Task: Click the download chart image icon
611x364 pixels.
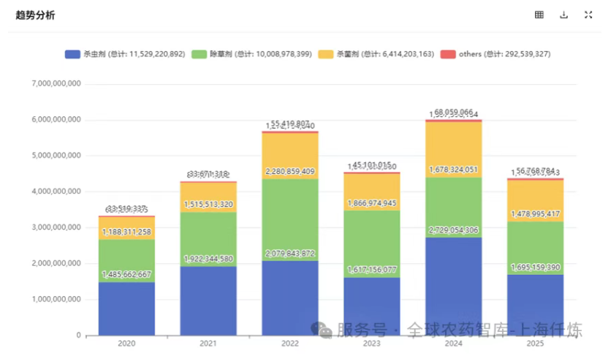Action: (563, 15)
